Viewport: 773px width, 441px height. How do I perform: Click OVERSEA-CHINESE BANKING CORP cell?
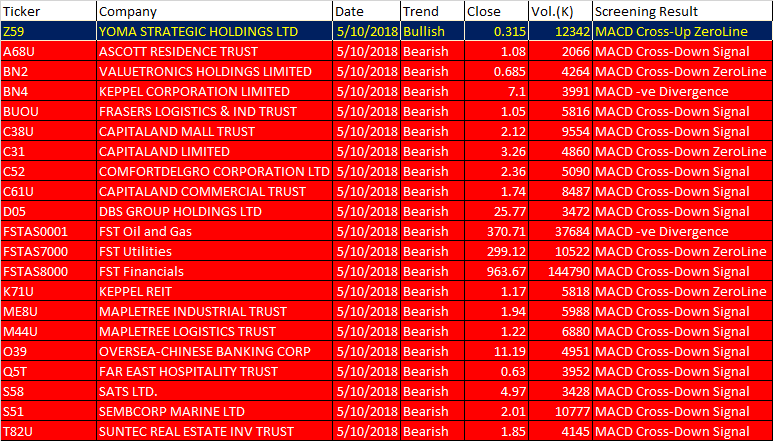[214, 351]
